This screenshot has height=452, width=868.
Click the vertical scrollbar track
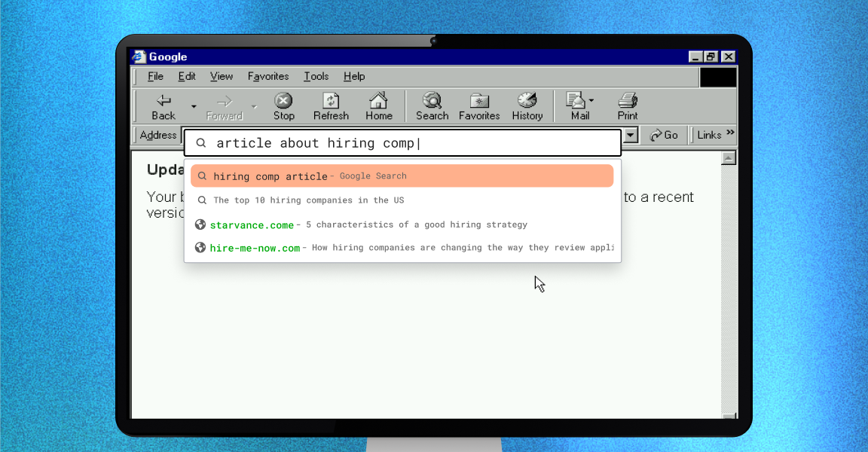729,288
